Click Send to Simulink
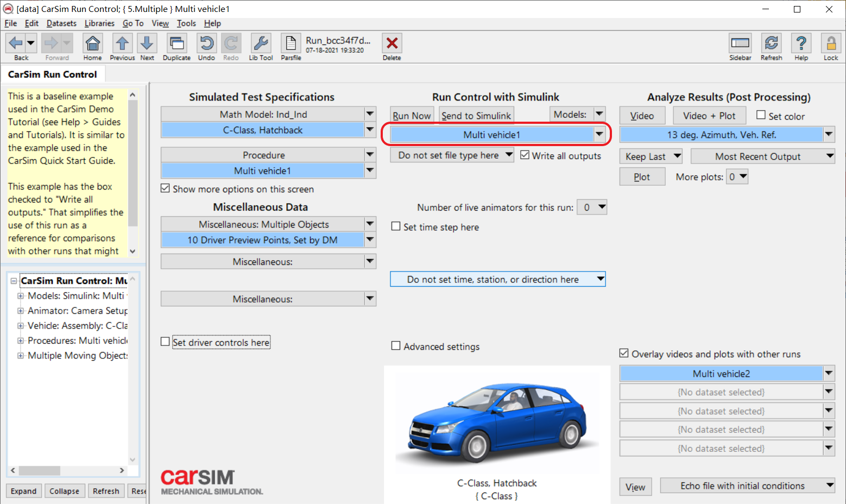 point(476,115)
